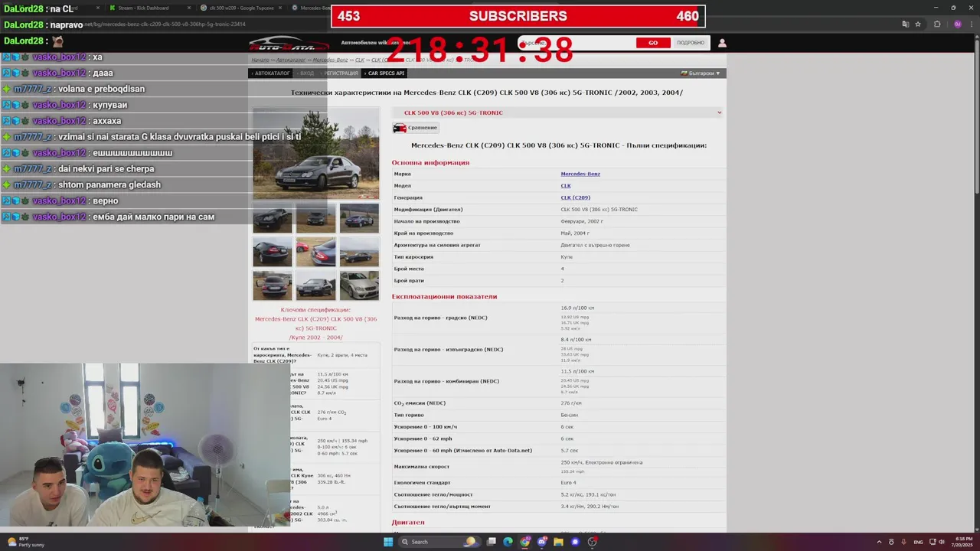Click the ENG language indicator

click(918, 542)
